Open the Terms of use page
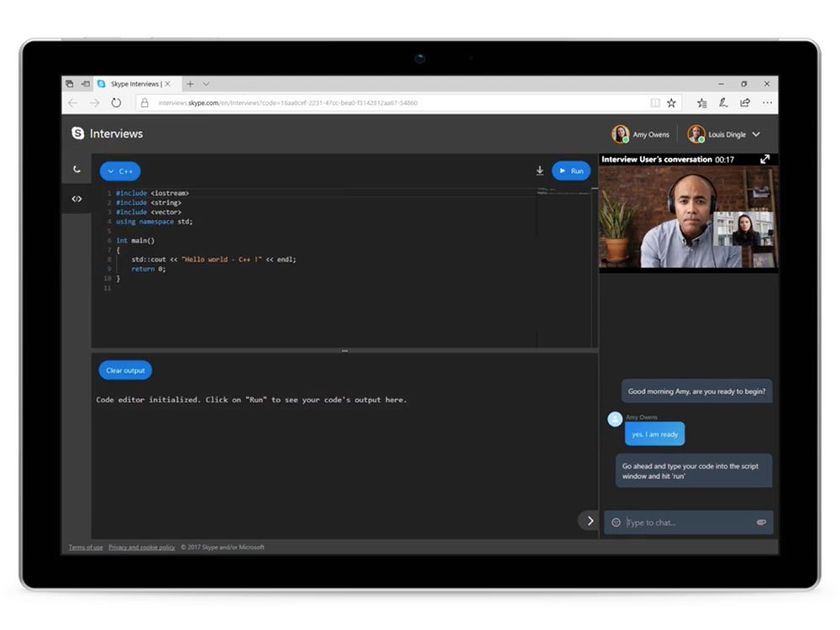This screenshot has width=840, height=630. point(85,547)
